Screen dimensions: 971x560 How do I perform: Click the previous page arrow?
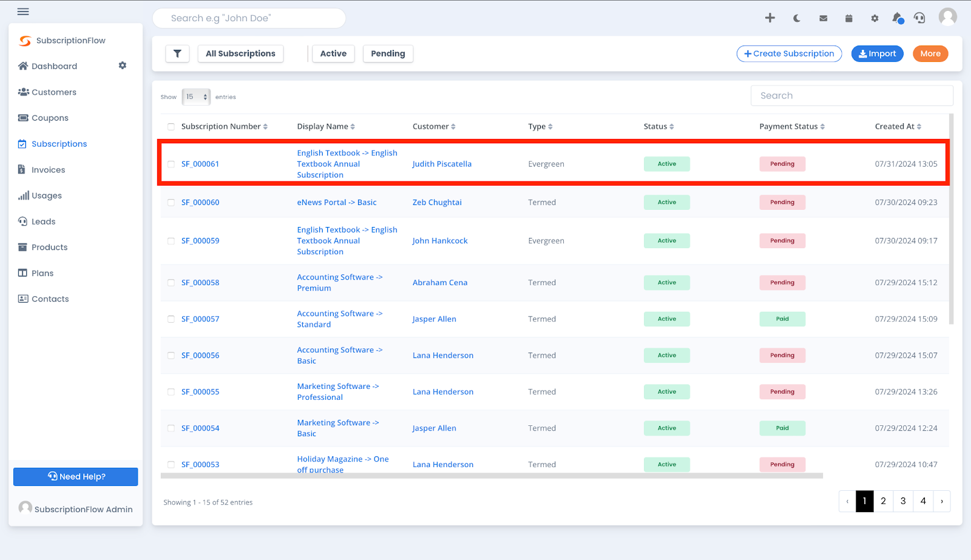point(847,501)
